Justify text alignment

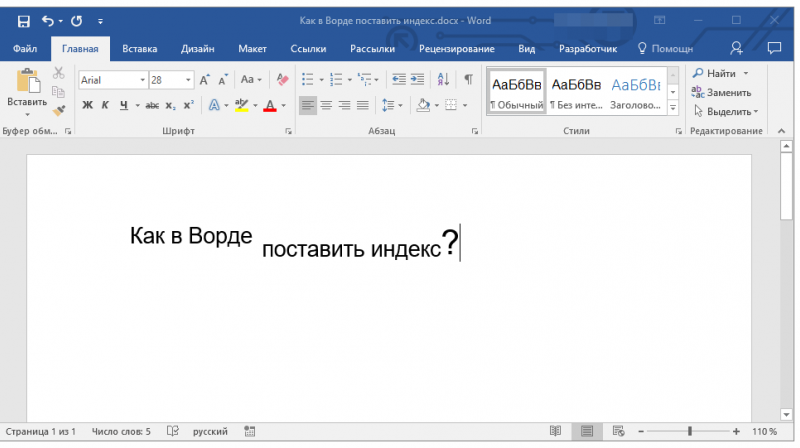coord(363,105)
